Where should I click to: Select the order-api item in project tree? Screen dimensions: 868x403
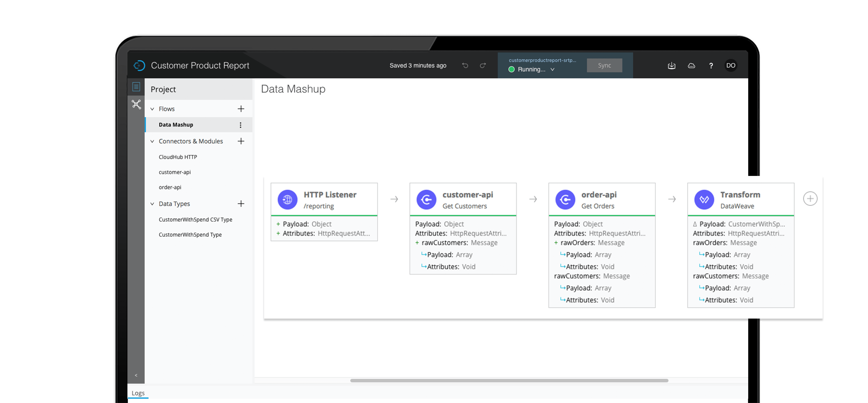pos(170,187)
